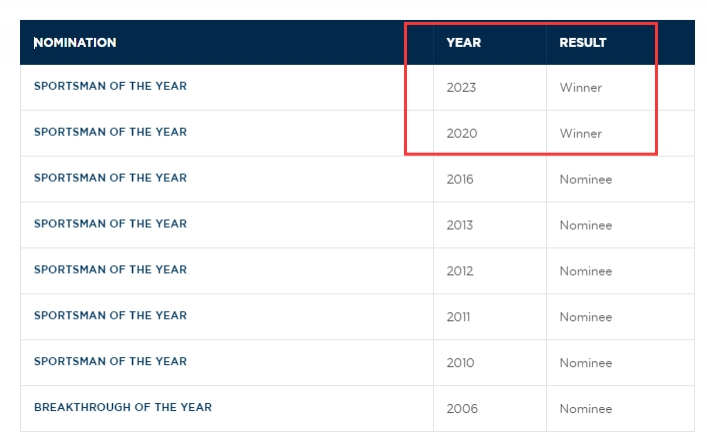
Task: Open the Breakthrough of the Year link
Action: [x=123, y=407]
